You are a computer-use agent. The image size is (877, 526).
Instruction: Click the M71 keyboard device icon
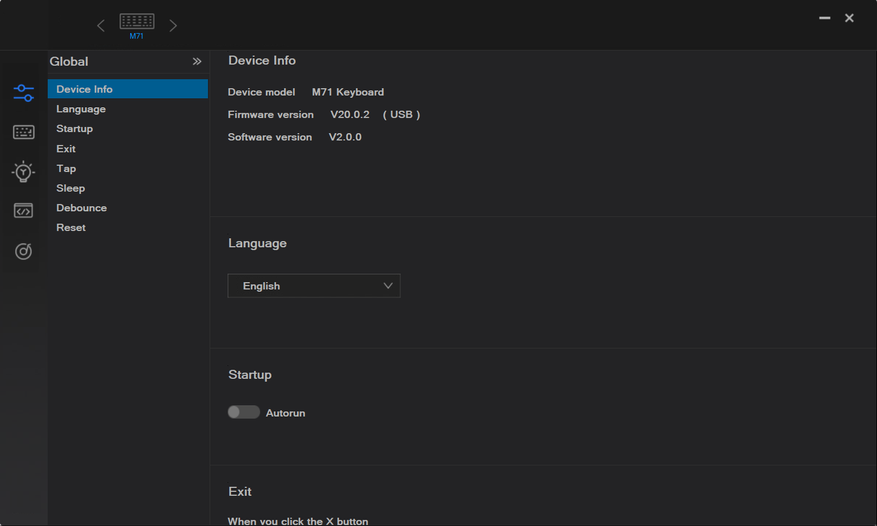click(x=136, y=24)
